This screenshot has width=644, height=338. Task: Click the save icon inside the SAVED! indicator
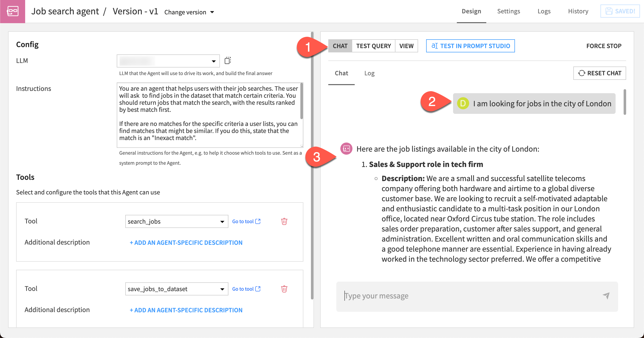pyautogui.click(x=609, y=11)
